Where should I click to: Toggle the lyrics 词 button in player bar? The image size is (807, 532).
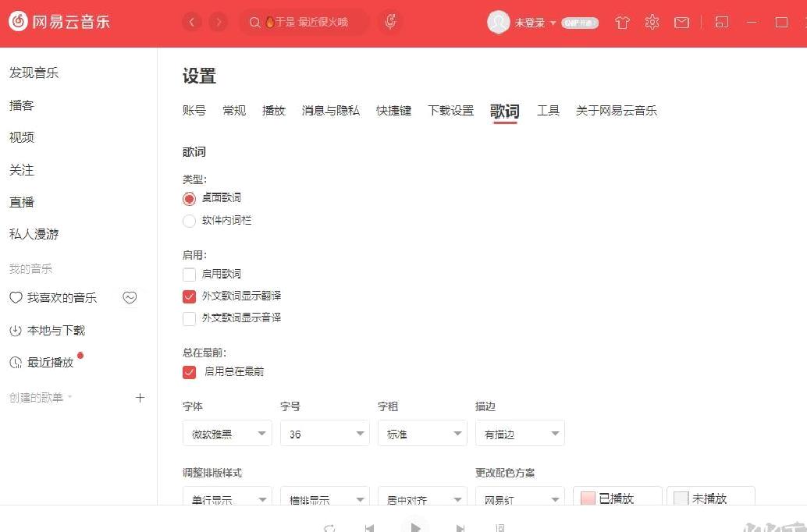point(500,528)
